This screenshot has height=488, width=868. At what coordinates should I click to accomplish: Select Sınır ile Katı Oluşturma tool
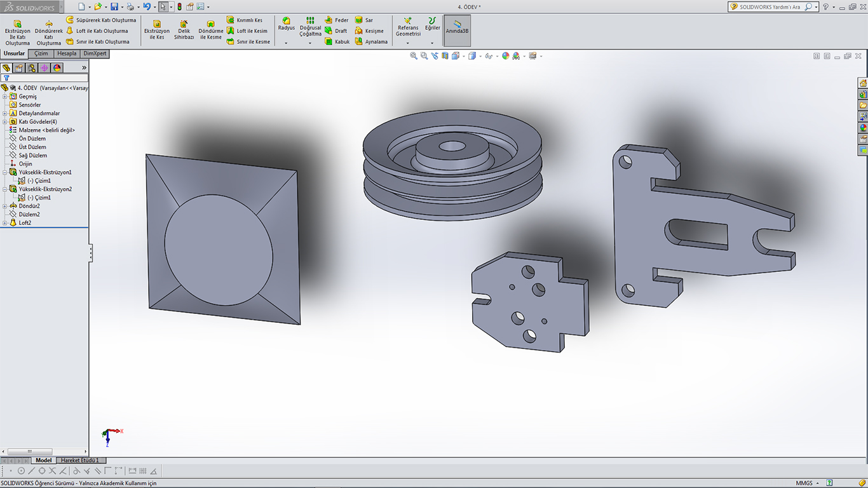point(98,41)
